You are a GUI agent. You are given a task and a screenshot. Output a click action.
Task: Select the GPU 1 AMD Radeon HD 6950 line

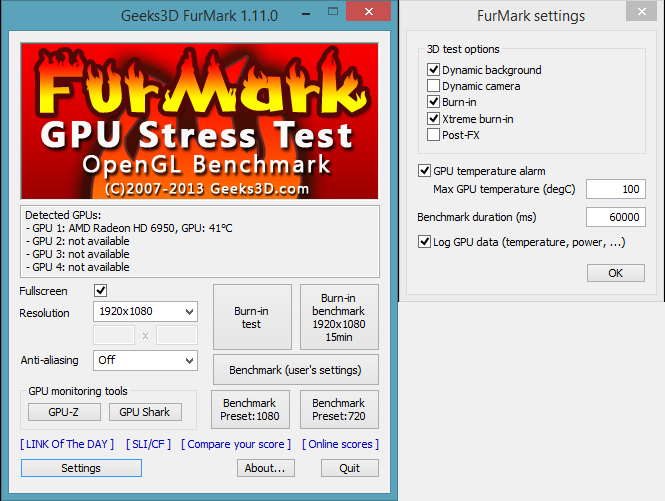(x=129, y=228)
